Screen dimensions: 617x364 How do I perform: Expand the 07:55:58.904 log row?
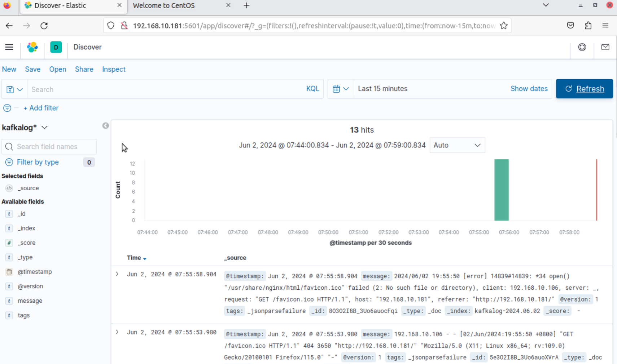[117, 274]
